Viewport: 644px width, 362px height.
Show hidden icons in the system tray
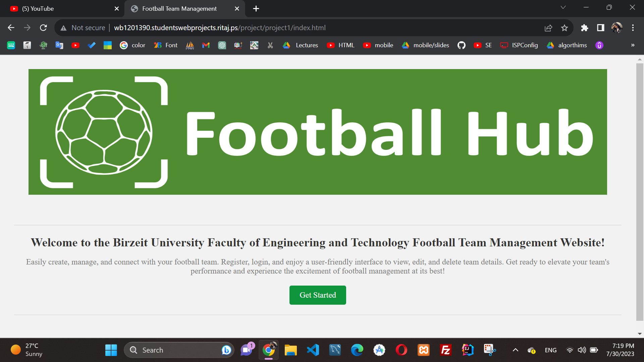(x=516, y=350)
